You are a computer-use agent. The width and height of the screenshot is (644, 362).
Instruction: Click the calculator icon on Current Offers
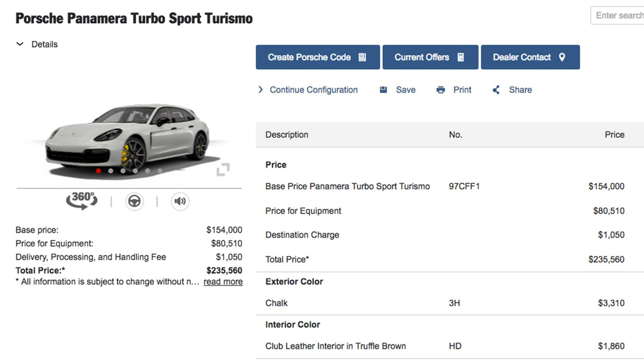[460, 57]
